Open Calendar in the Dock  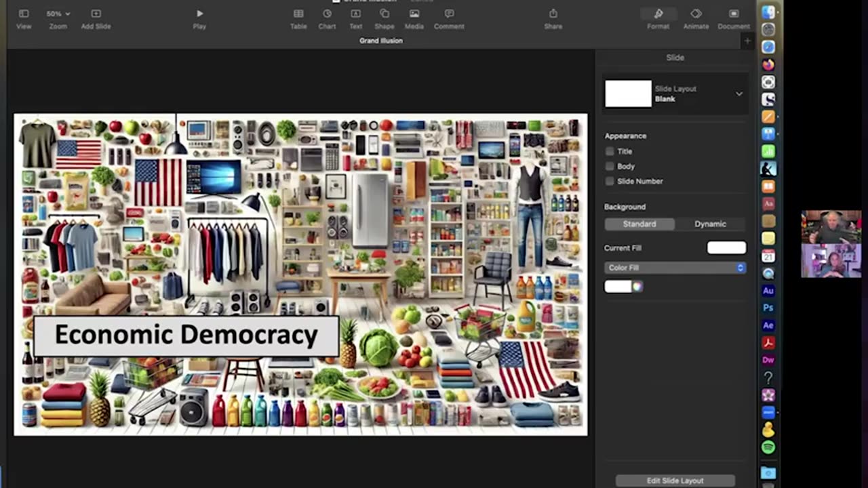[x=768, y=256]
